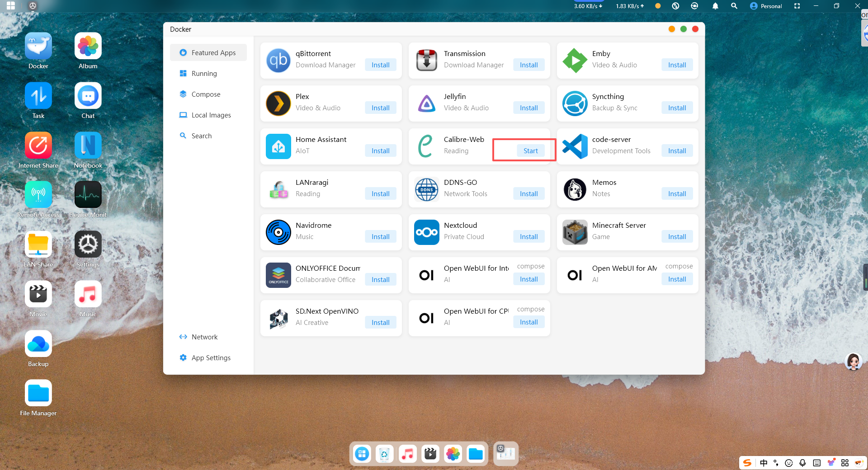This screenshot has width=868, height=470.
Task: Install SD.Next OpenVINO
Action: pos(381,323)
